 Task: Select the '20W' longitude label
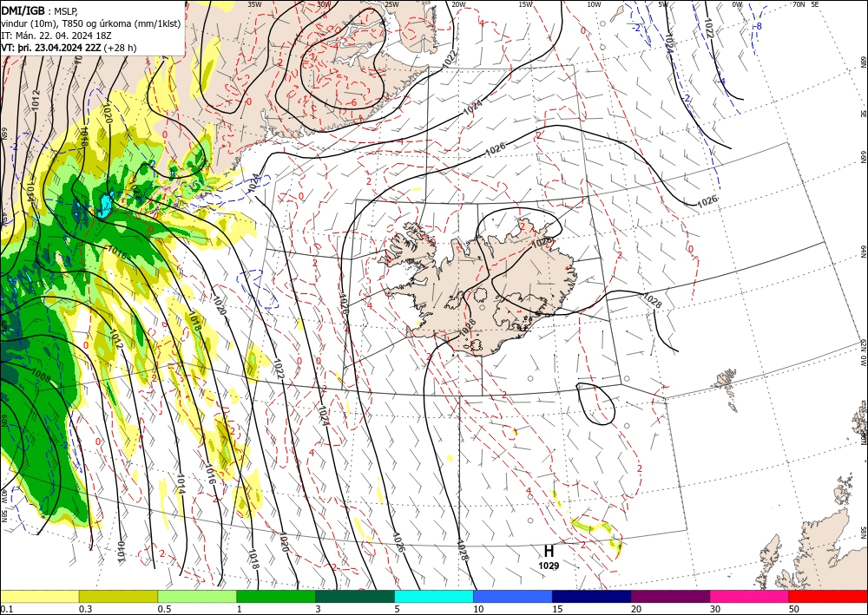pos(458,4)
